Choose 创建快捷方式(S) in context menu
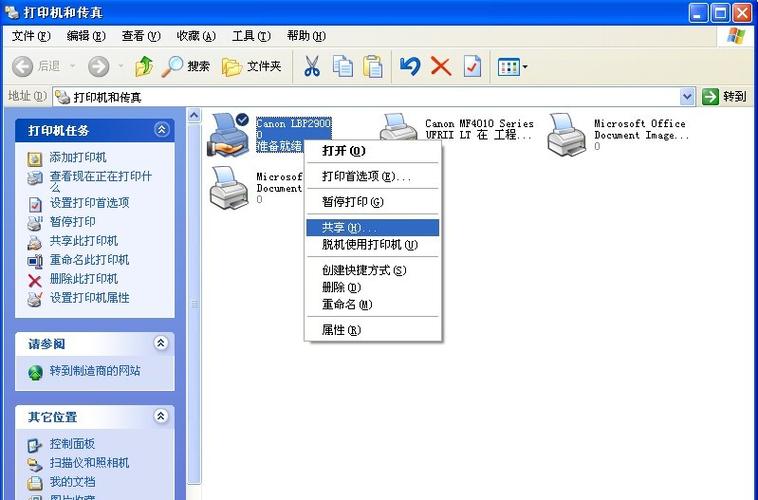Screen dimensions: 758x500 373,270
